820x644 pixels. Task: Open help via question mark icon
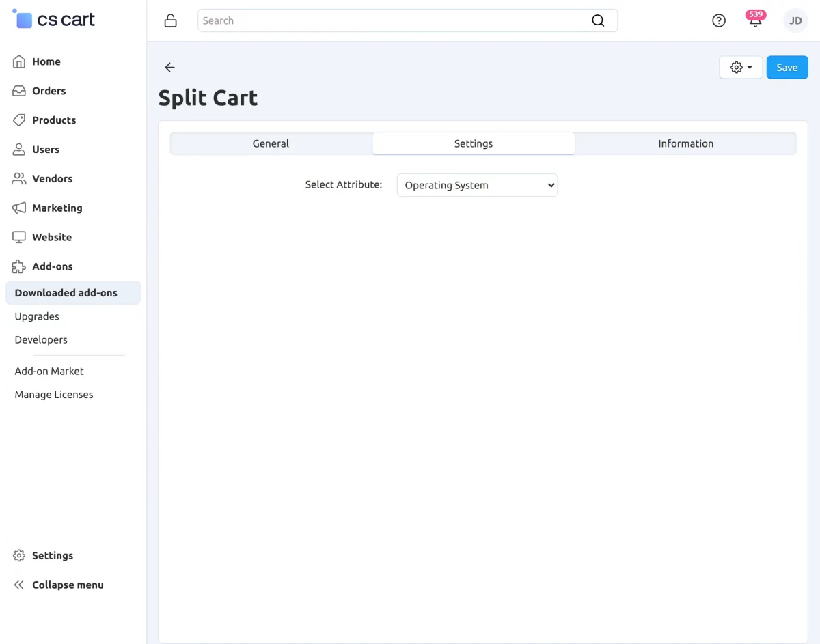719,20
